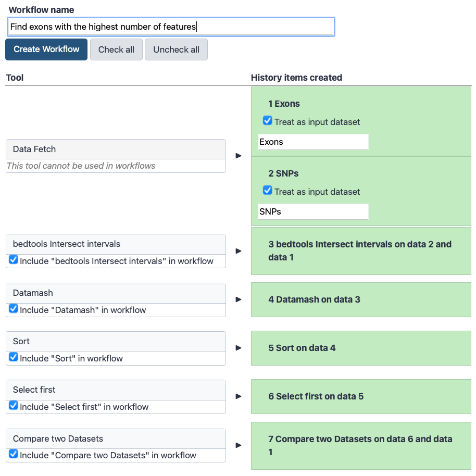The height and width of the screenshot is (476, 476).
Task: Disable Include "Sort" in workflow
Action: pos(14,357)
